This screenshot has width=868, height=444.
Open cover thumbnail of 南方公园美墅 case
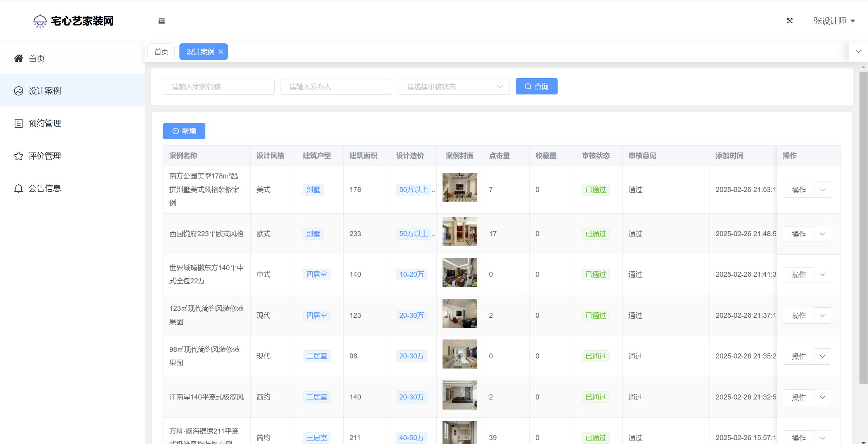pos(460,188)
